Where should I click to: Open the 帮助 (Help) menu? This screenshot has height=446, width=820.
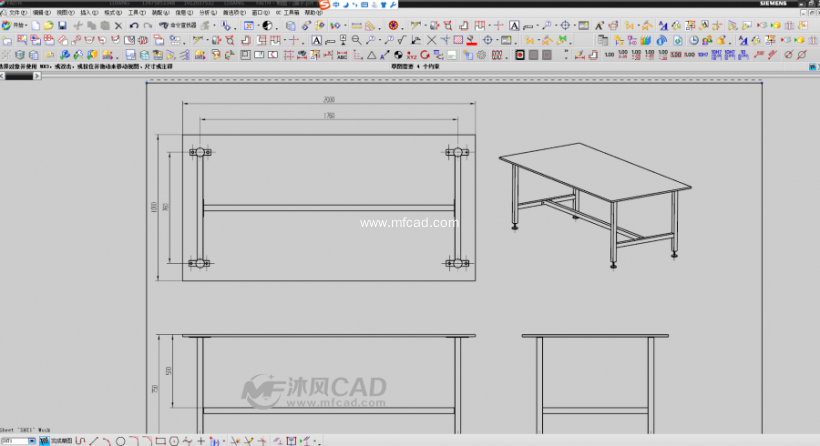point(314,13)
